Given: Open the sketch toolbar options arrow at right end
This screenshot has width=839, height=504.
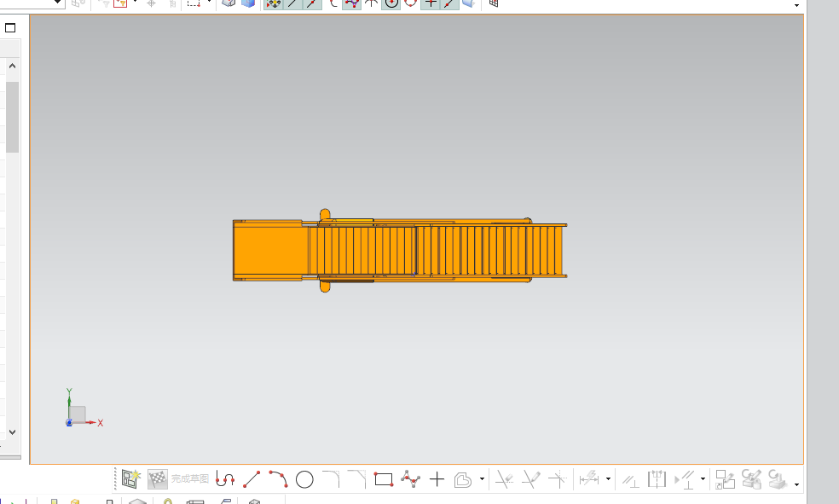Looking at the screenshot, I should (796, 484).
